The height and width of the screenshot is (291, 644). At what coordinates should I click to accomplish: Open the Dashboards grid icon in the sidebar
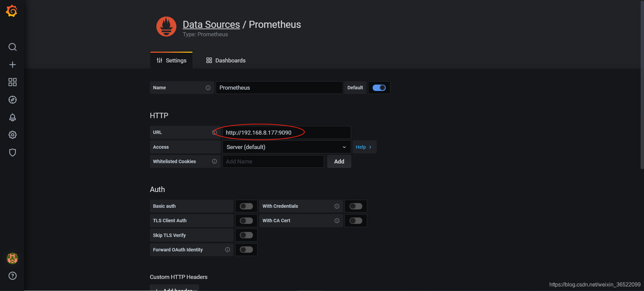(x=12, y=82)
